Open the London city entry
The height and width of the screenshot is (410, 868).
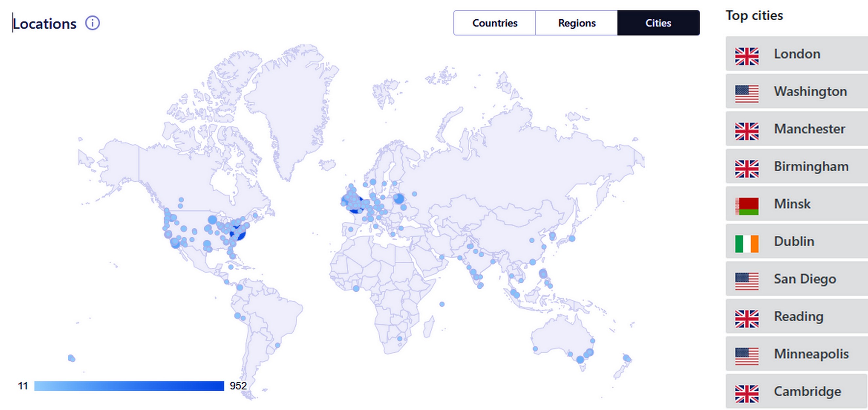coord(797,54)
